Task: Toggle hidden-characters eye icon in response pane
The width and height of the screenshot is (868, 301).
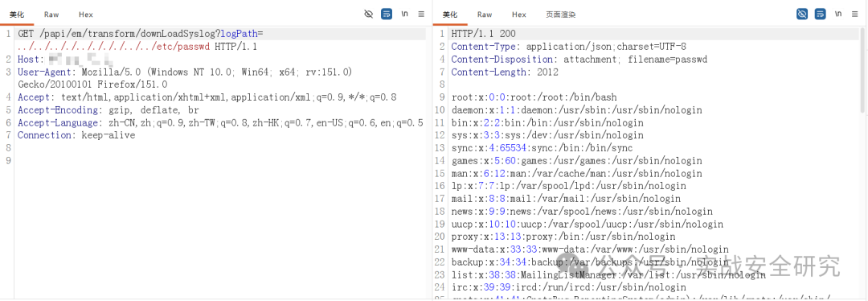Action: pos(802,14)
